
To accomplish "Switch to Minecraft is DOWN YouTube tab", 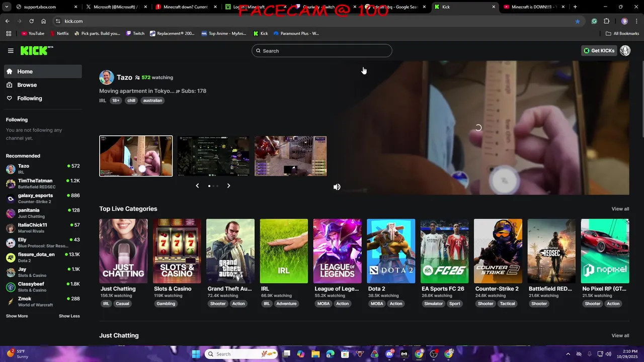I will (534, 7).
